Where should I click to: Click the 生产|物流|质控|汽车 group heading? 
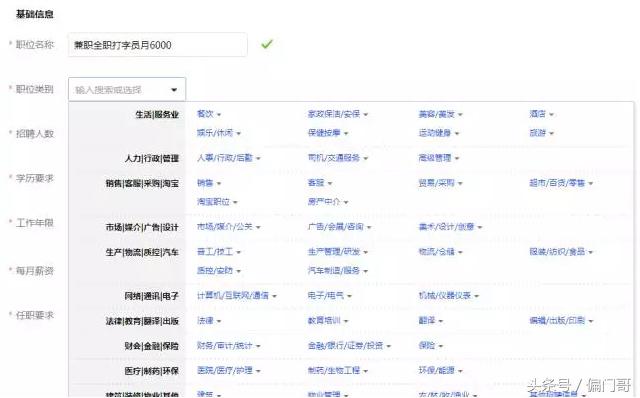142,252
